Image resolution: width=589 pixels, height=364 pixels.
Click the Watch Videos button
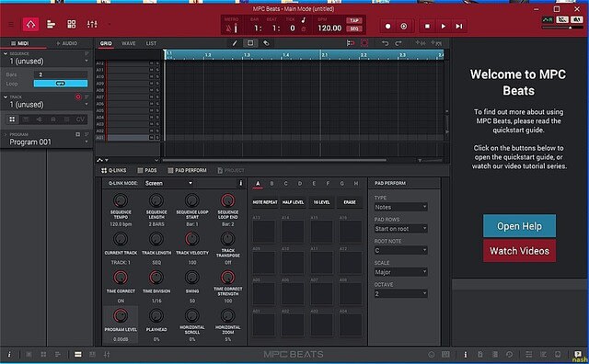click(519, 251)
